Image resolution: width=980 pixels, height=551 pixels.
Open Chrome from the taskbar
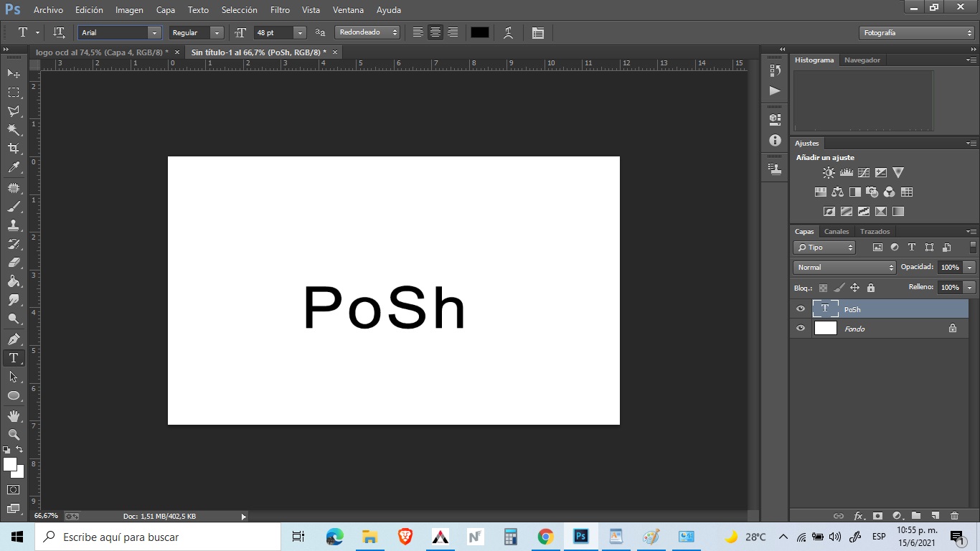coord(546,537)
